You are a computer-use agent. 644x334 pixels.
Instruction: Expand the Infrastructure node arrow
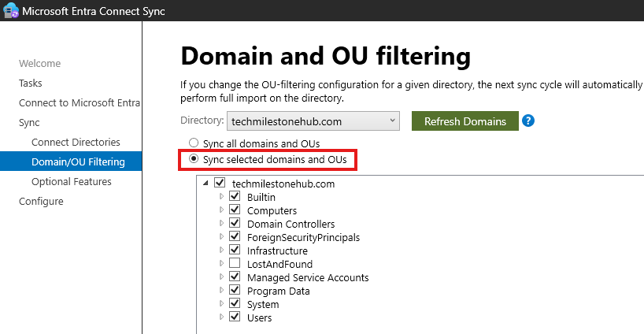pos(221,250)
